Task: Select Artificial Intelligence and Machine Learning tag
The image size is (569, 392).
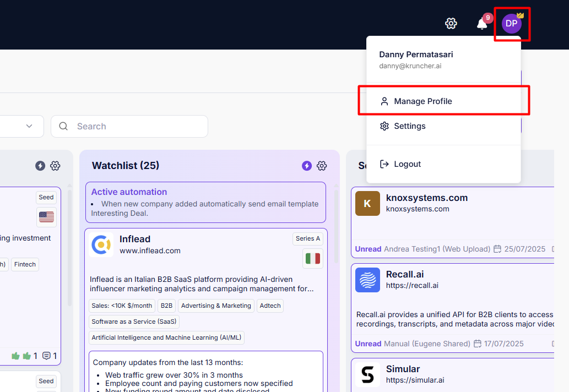Action: tap(166, 337)
